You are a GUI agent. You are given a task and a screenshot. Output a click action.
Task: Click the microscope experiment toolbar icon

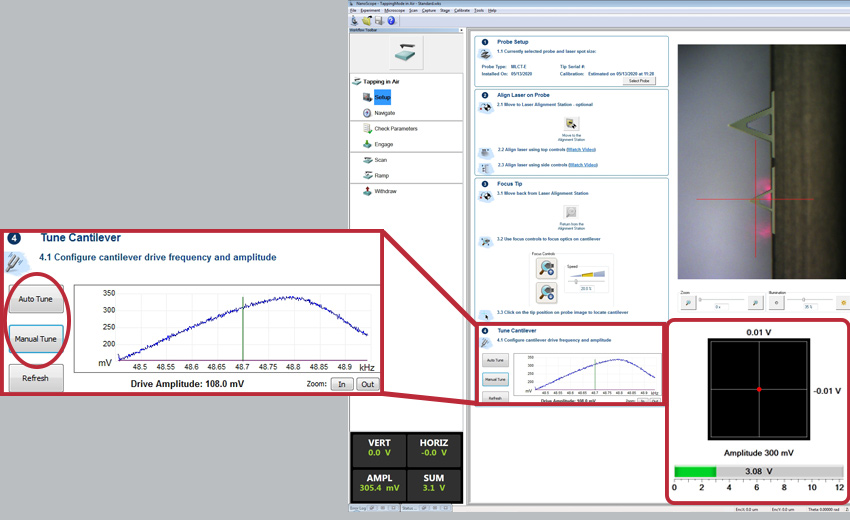click(355, 21)
